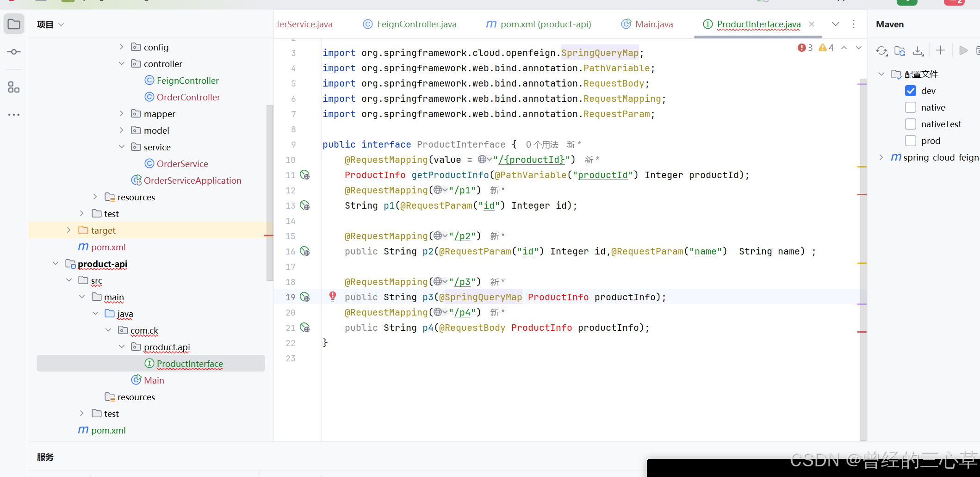The width and height of the screenshot is (980, 477).
Task: Click gutter implementation icon on line 19
Action: [x=305, y=297]
